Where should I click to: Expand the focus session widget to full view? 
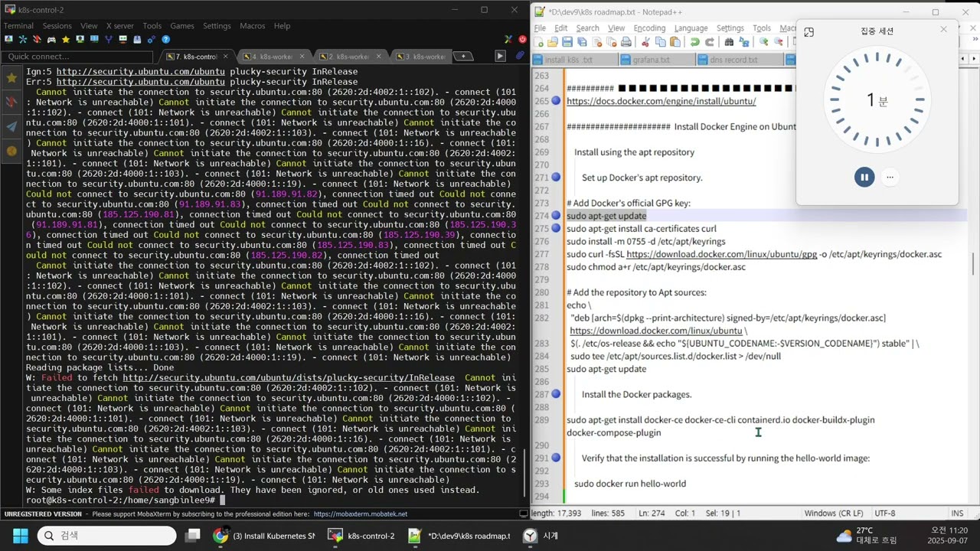click(x=808, y=32)
